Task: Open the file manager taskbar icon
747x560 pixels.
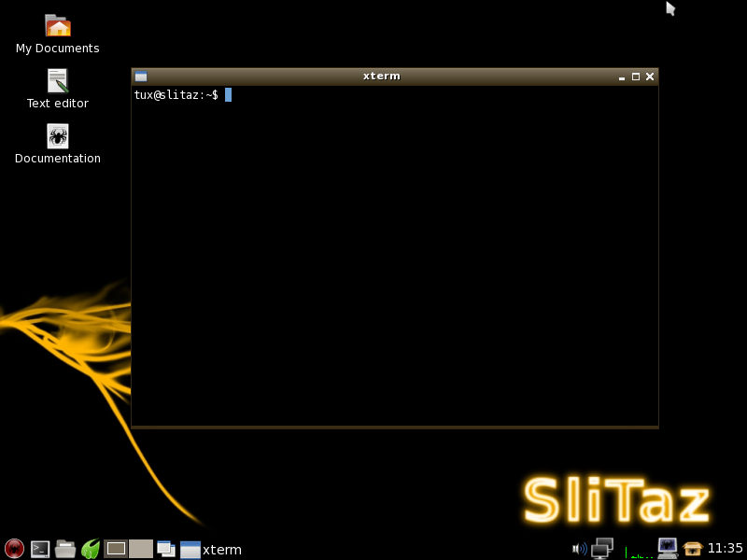Action: 65,549
